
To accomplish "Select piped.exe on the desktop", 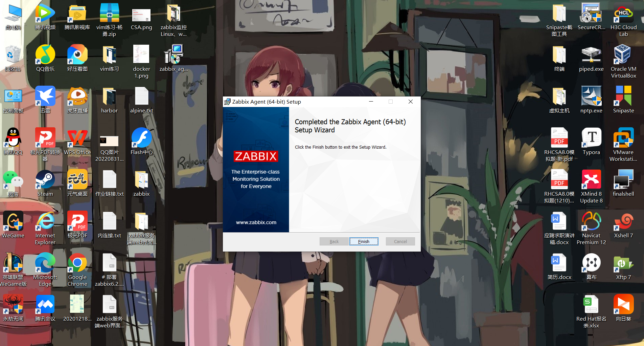I will 591,58.
